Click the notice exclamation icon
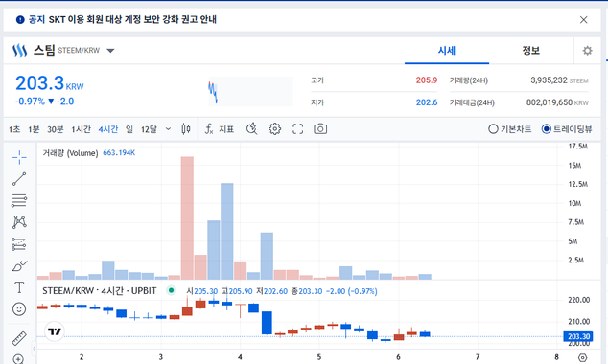The height and width of the screenshot is (364, 608). (x=20, y=19)
